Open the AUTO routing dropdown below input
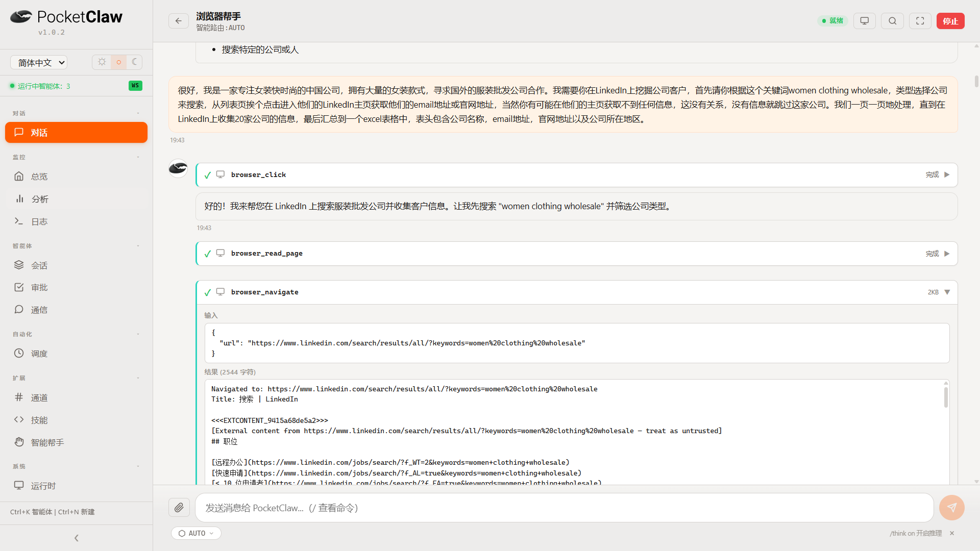 pos(197,533)
